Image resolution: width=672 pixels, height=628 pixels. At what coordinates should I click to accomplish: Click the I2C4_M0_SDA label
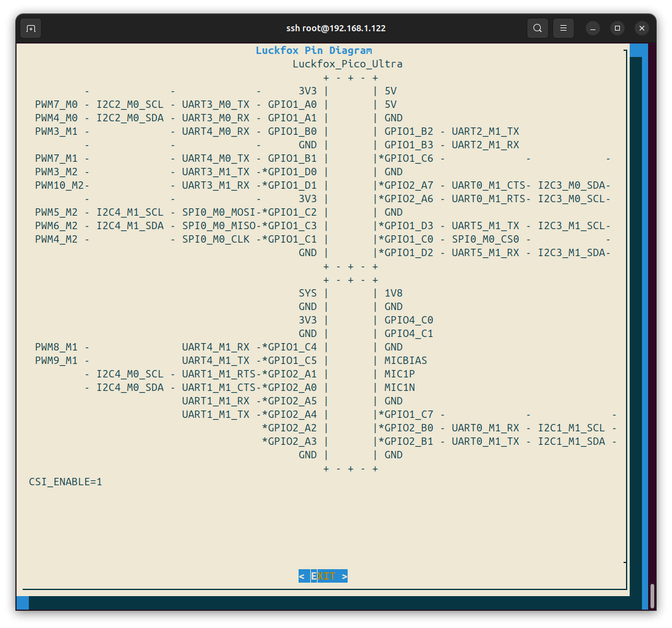130,388
